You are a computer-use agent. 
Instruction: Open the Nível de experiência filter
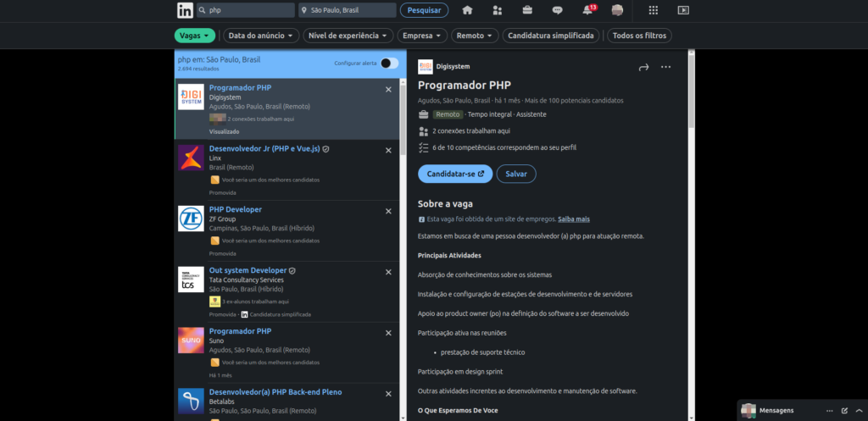pos(348,36)
